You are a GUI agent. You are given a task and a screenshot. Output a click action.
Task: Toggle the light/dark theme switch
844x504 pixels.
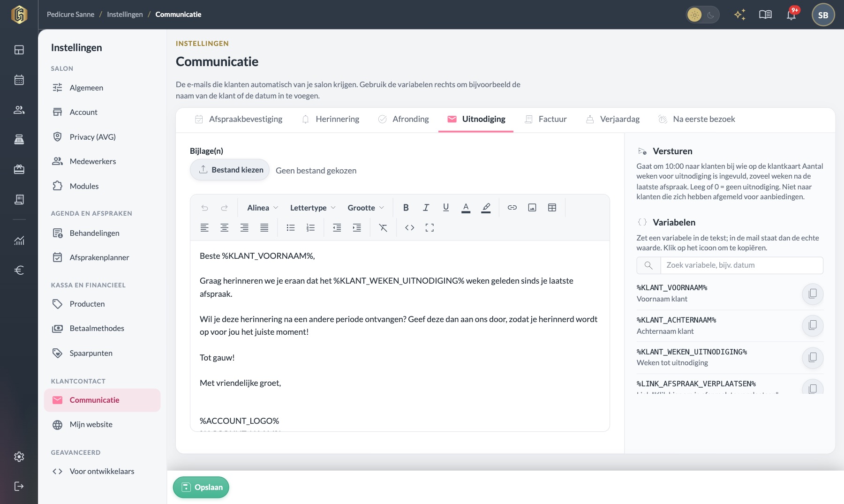click(702, 15)
